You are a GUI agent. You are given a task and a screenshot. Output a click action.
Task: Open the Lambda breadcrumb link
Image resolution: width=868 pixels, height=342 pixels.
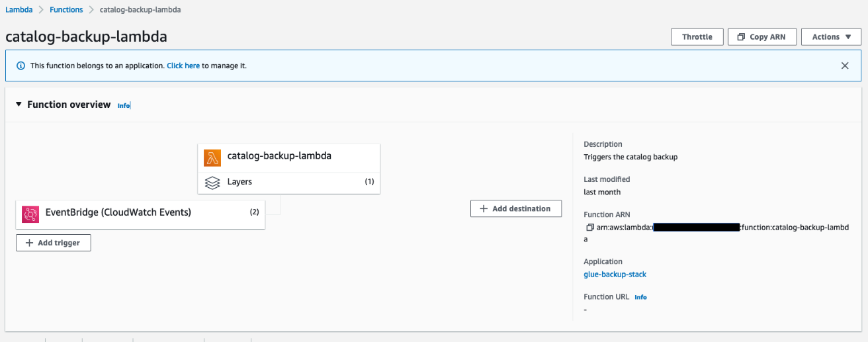[x=19, y=10]
